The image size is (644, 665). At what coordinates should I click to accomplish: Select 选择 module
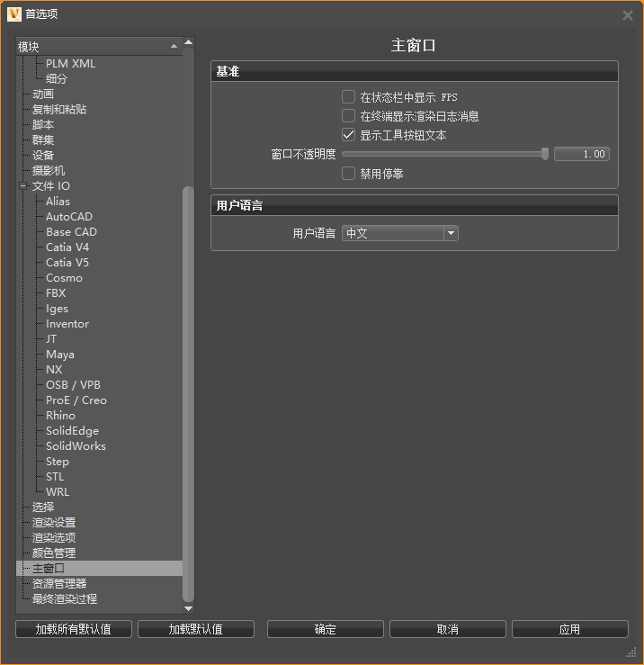pos(43,507)
